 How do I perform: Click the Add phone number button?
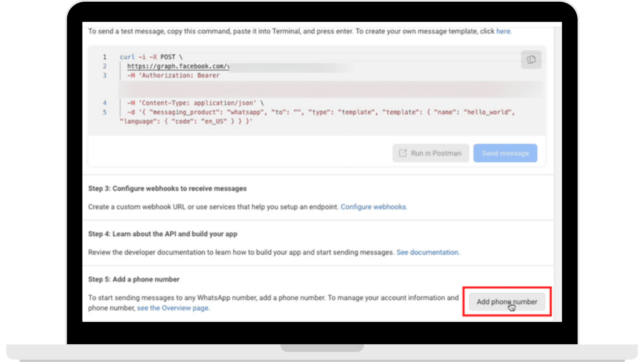click(507, 301)
